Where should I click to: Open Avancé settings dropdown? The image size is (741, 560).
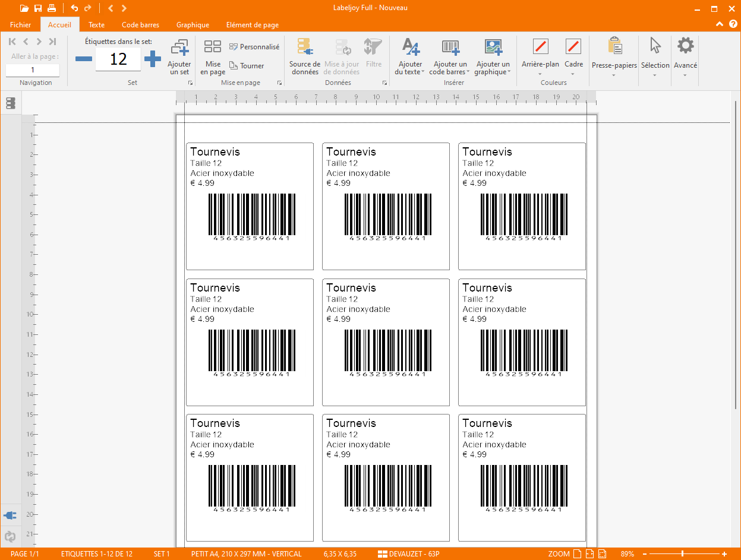click(685, 58)
